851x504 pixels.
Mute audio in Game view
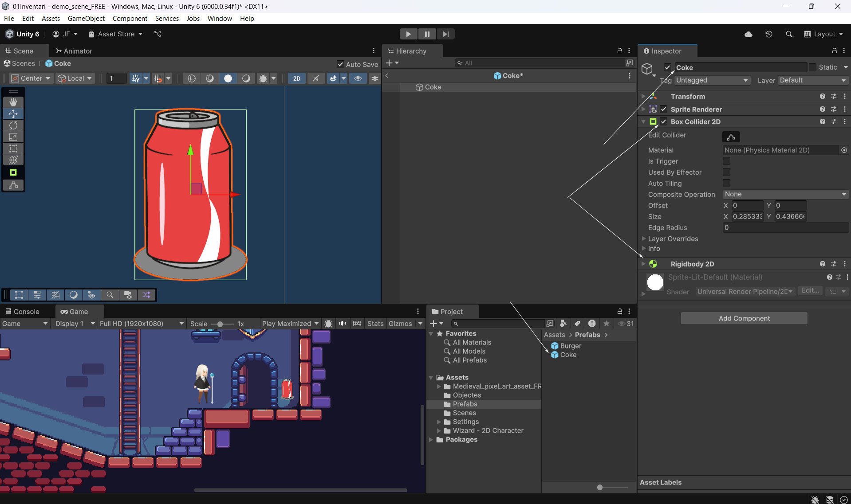[342, 324]
